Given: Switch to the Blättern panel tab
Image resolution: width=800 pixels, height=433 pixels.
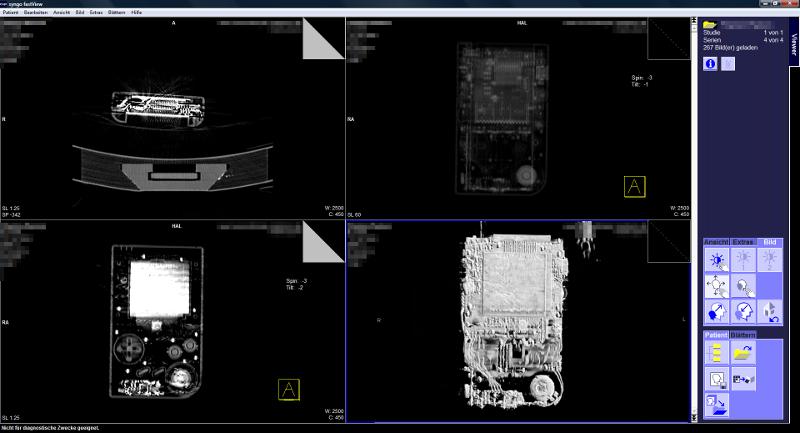Looking at the screenshot, I should 743,335.
